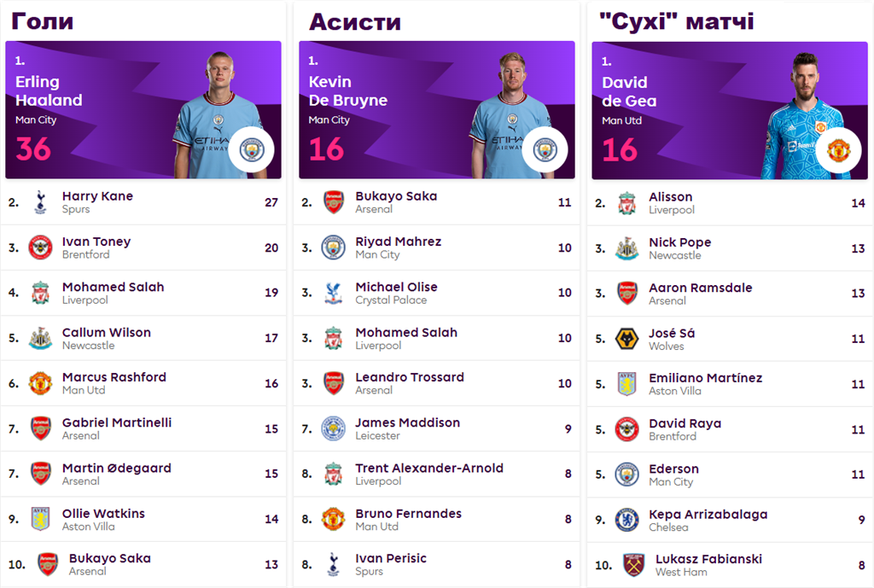Screen dimensions: 874x588
Task: Select Trent Alexander-Arnold in assists list
Action: tap(428, 469)
